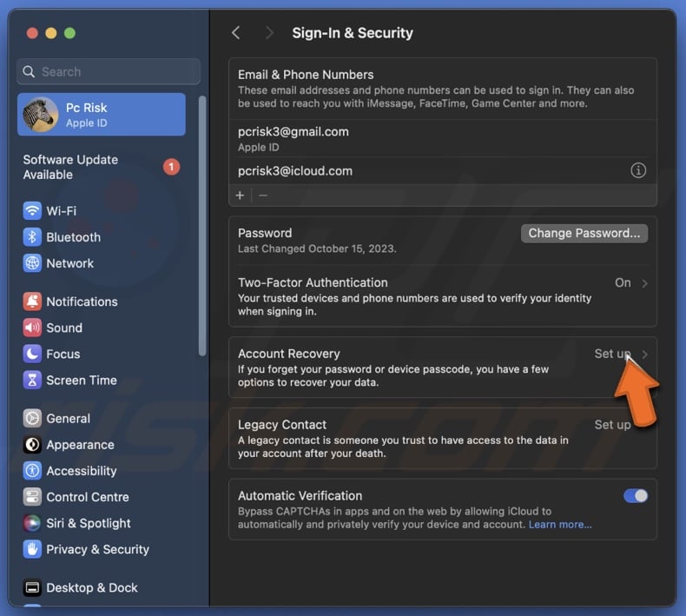Open Wi-Fi settings icon in sidebar
This screenshot has width=686, height=616.
pyautogui.click(x=32, y=210)
